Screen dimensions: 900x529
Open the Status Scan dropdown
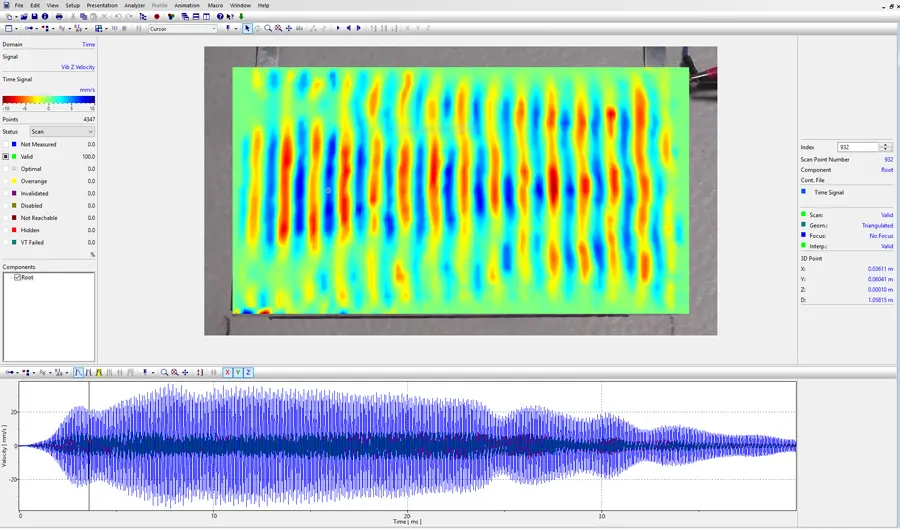(x=61, y=131)
